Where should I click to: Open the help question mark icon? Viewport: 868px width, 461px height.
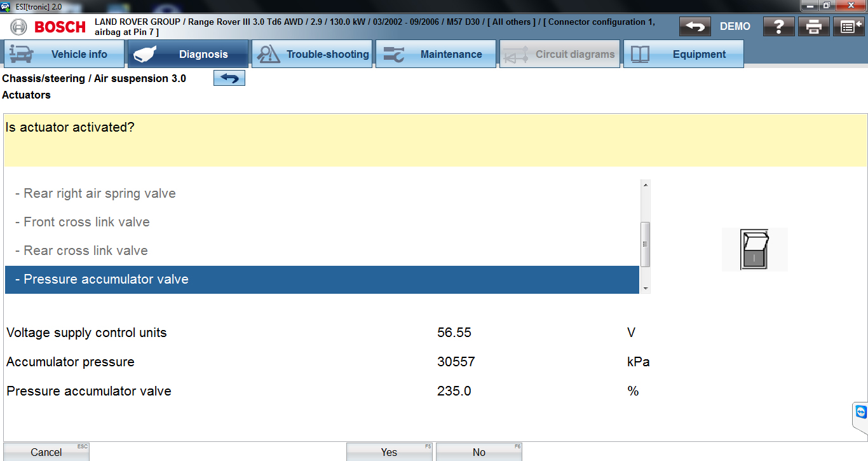click(x=779, y=27)
